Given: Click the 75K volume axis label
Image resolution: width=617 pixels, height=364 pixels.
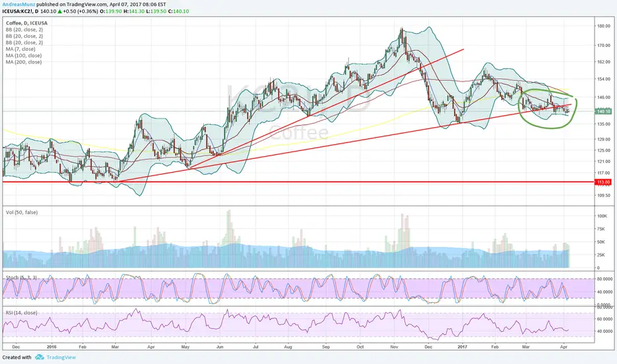Looking at the screenshot, I should [x=601, y=229].
